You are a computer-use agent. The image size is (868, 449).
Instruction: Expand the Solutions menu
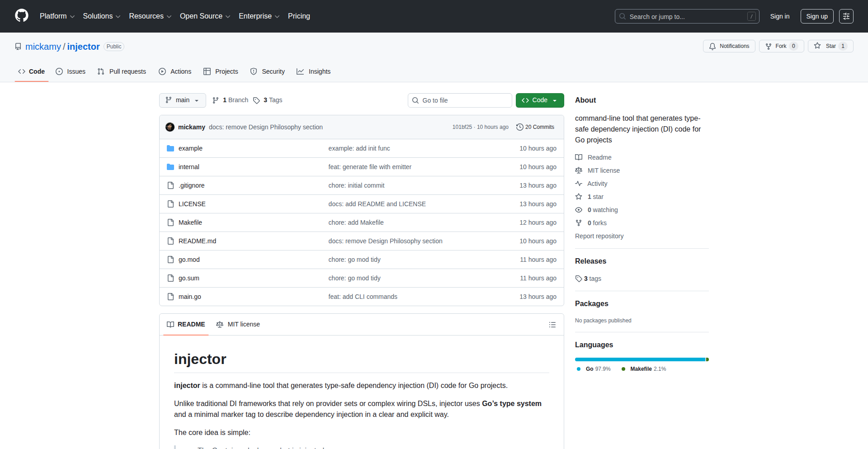[x=102, y=16]
